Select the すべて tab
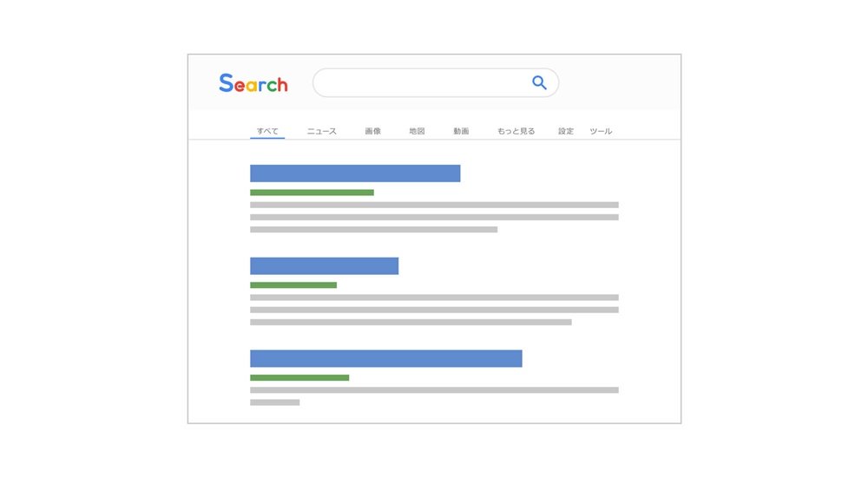 [x=267, y=131]
